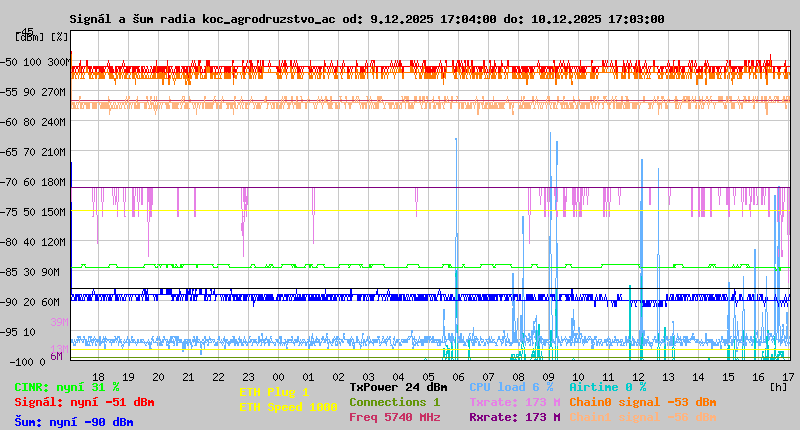Click the '12' hour tick label

point(638,377)
